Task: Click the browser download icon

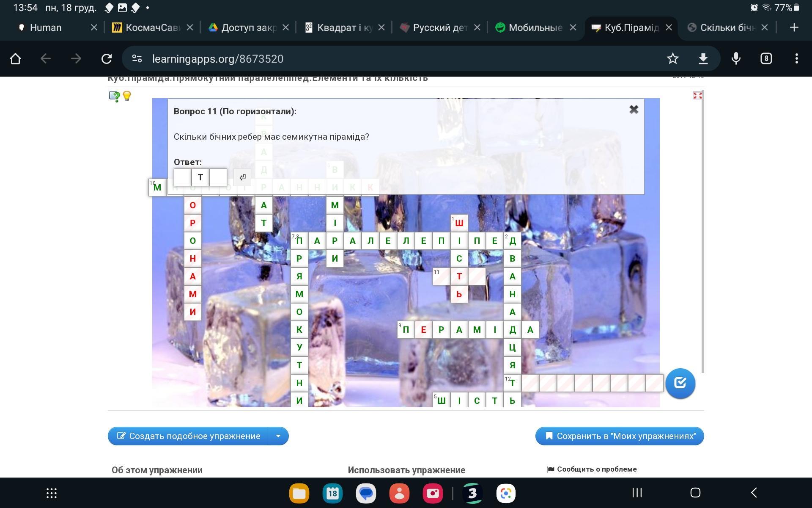Action: [703, 59]
